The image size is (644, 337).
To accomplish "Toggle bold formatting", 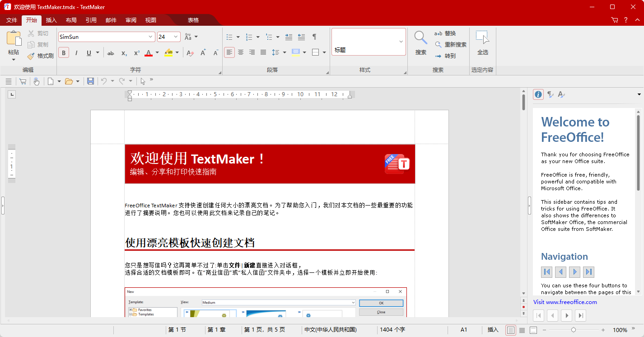I will [x=64, y=53].
